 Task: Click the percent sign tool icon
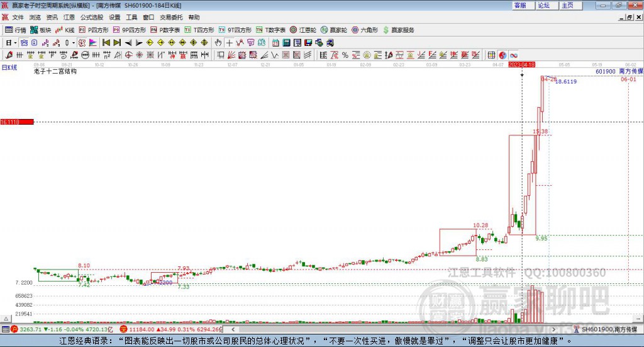tap(345, 55)
